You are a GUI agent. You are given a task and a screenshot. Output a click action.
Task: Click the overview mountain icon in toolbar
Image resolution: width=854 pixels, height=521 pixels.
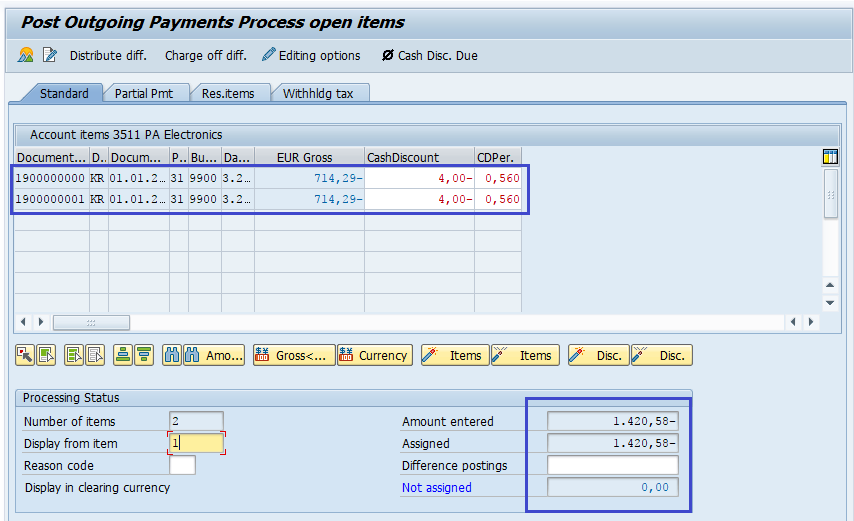(26, 56)
